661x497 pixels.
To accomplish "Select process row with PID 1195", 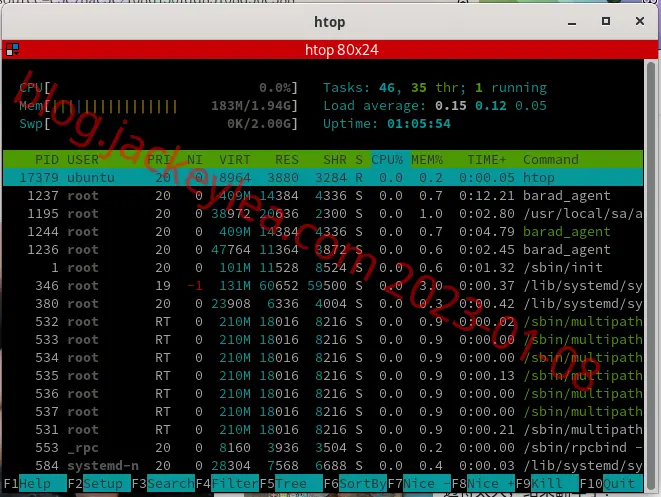I will click(323, 214).
